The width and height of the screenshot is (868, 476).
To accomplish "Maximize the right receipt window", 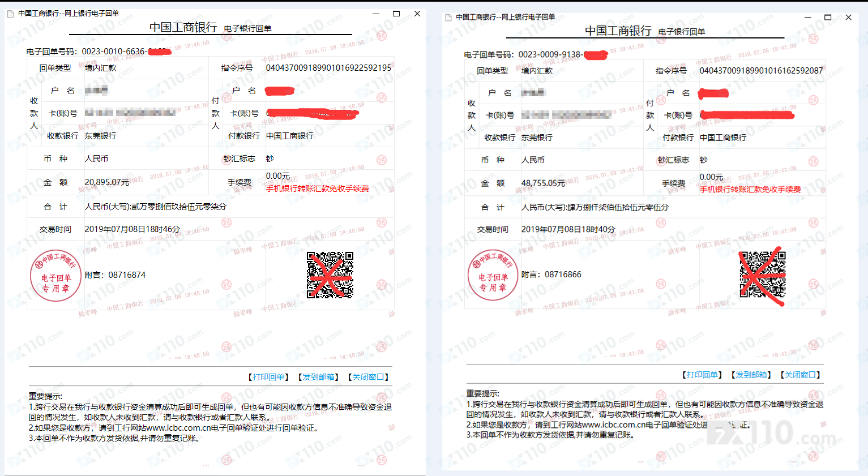I will (828, 18).
